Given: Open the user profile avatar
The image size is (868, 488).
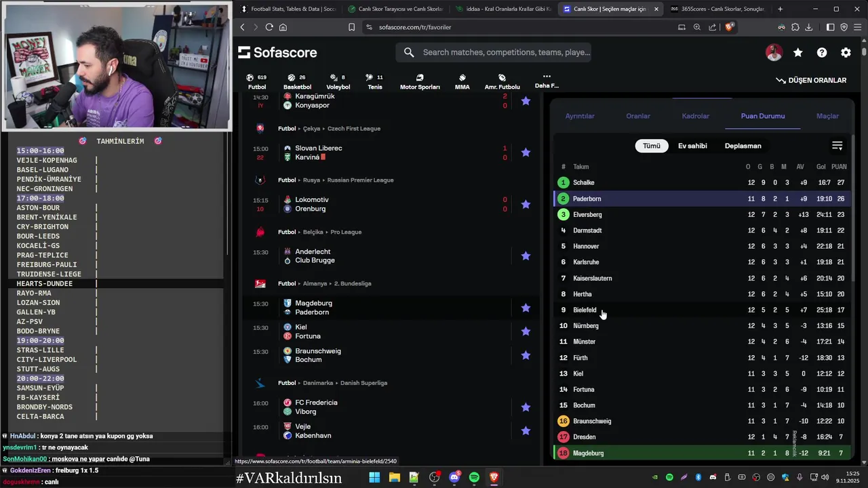Looking at the screenshot, I should point(774,52).
